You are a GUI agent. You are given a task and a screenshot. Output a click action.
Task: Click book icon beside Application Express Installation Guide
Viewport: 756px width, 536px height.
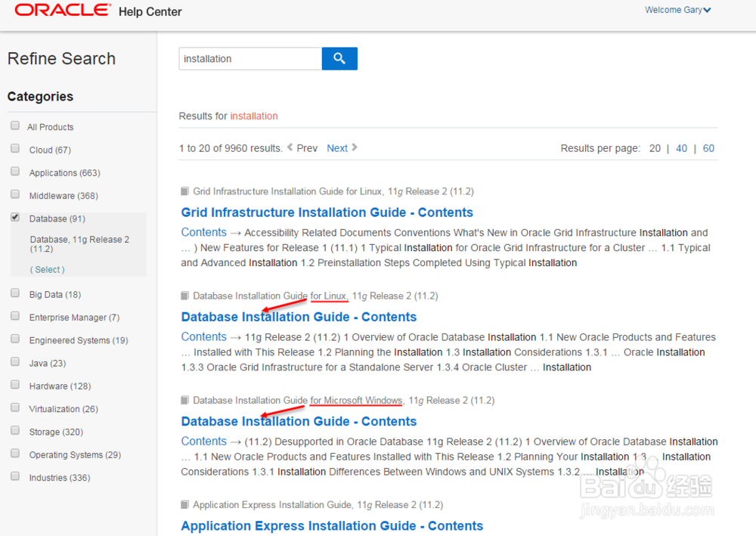pos(184,505)
